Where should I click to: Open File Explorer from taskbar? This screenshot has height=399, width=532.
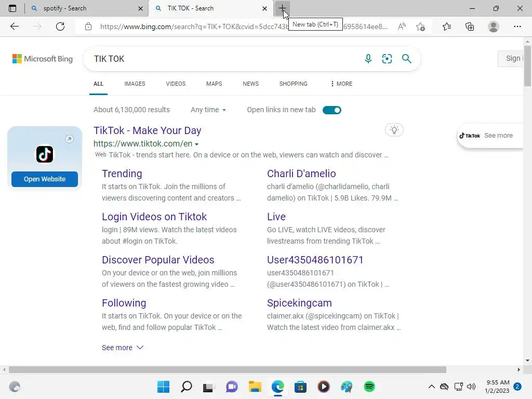(x=255, y=387)
